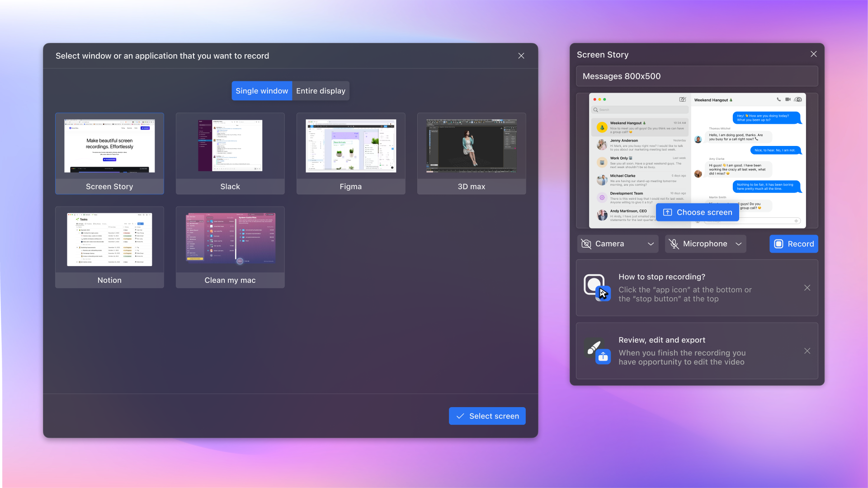Click the Select screen button
868x488 pixels.
(487, 416)
